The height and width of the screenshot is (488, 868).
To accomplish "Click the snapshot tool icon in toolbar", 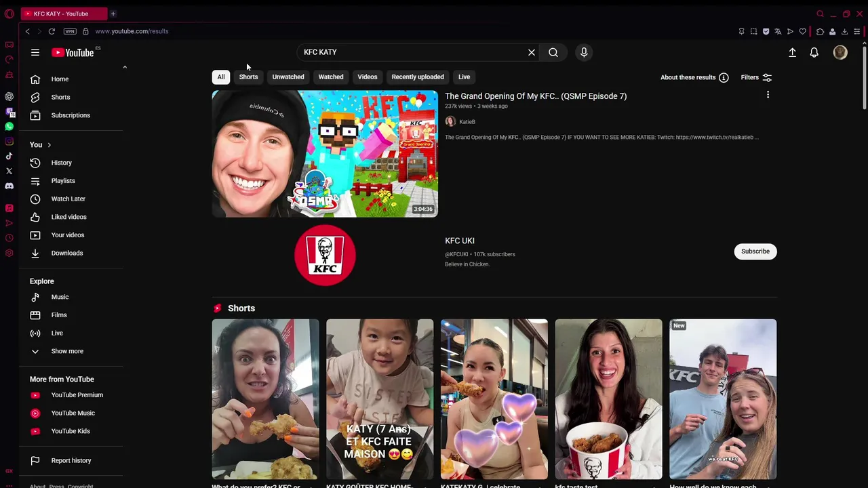I will (753, 31).
